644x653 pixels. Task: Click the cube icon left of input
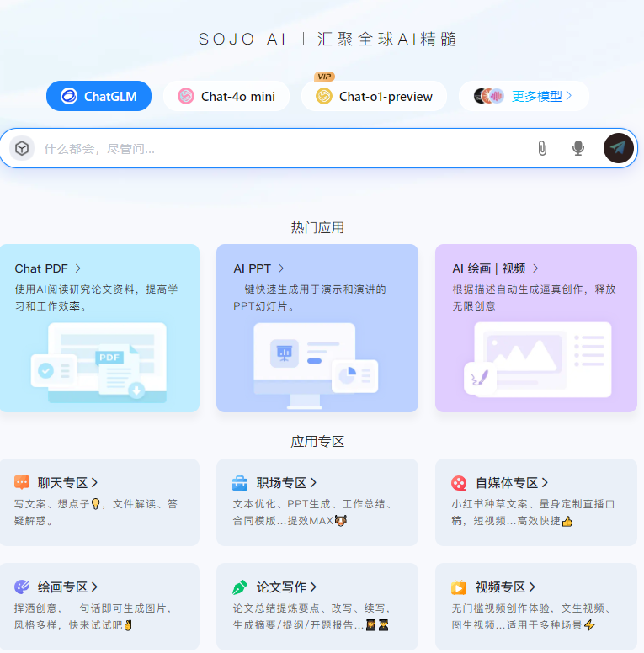[x=22, y=148]
